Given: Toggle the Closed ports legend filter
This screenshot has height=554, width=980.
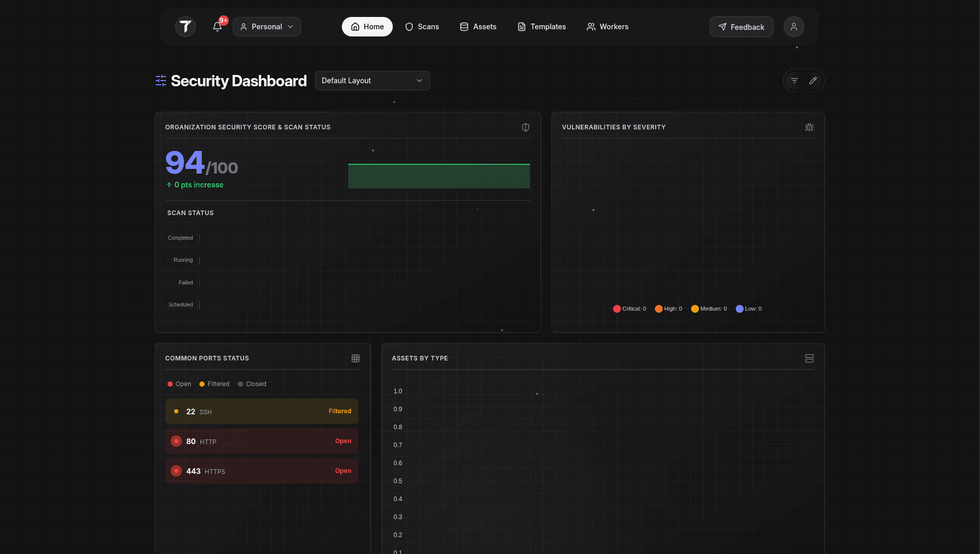Looking at the screenshot, I should 252,384.
